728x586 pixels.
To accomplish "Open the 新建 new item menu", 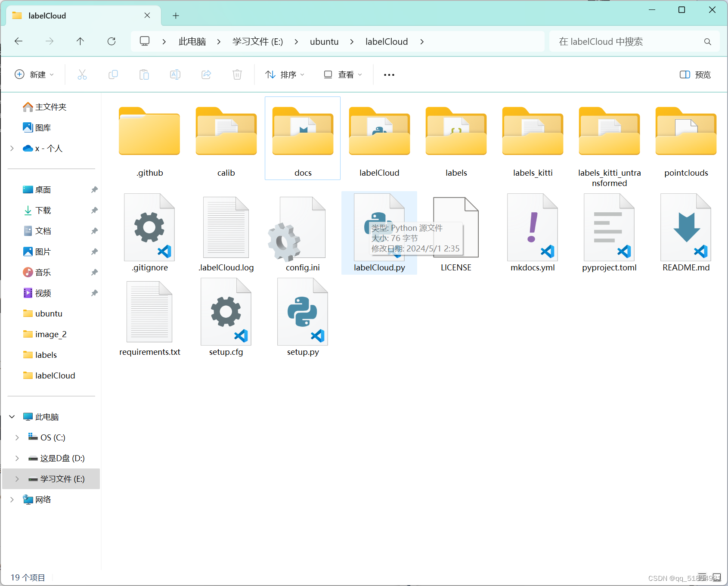I will [x=34, y=74].
